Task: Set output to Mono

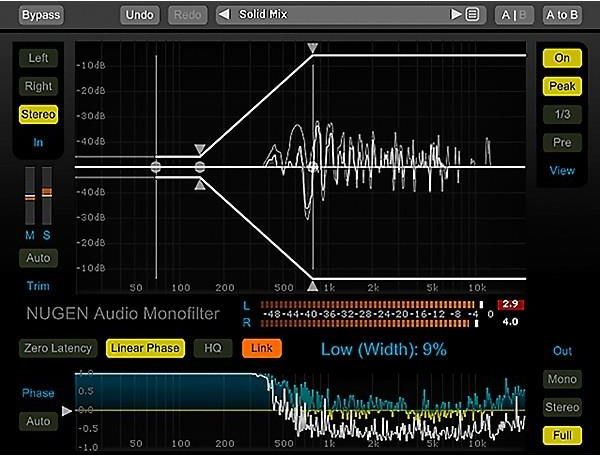Action: click(562, 379)
